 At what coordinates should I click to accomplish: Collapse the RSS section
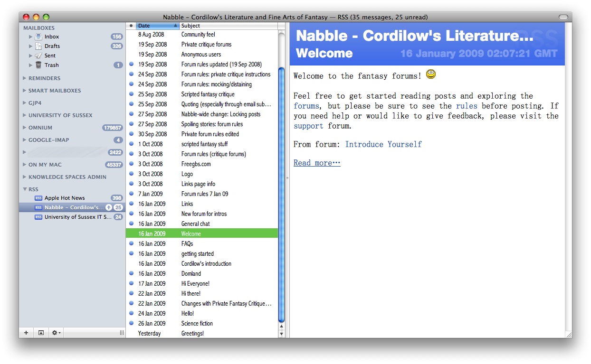coord(25,189)
